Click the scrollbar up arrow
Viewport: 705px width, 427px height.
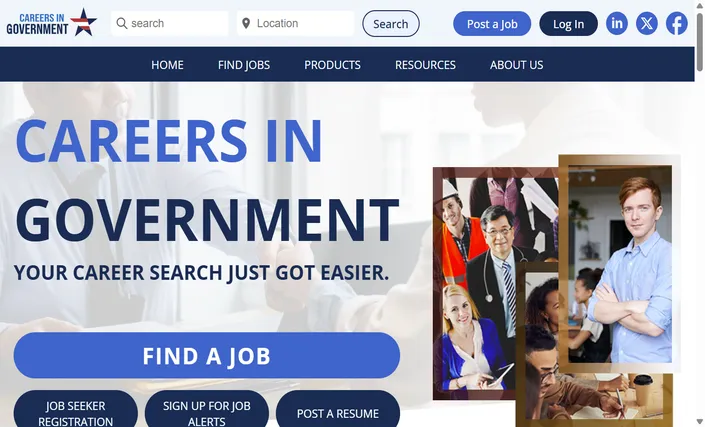700,4
